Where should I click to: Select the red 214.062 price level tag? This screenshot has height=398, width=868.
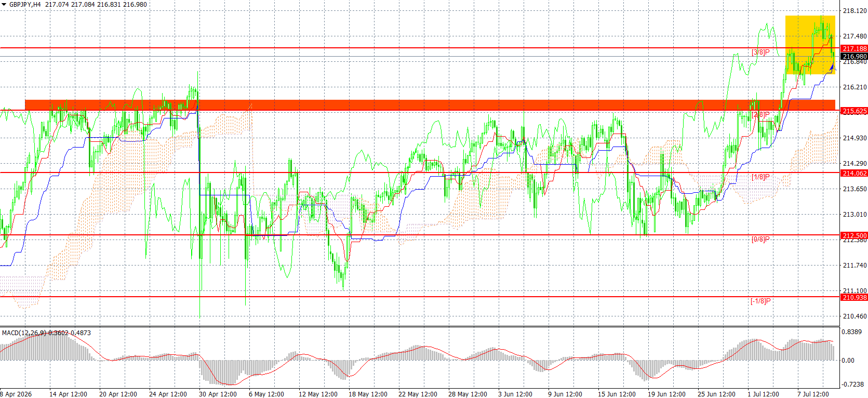click(854, 173)
